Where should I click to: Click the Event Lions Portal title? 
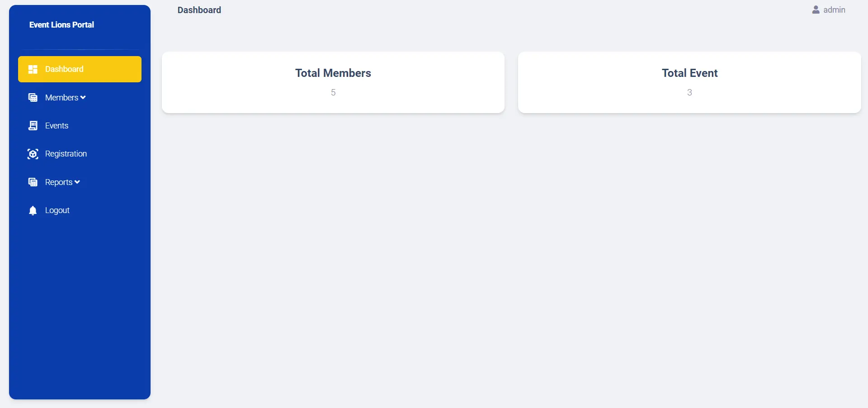(61, 25)
